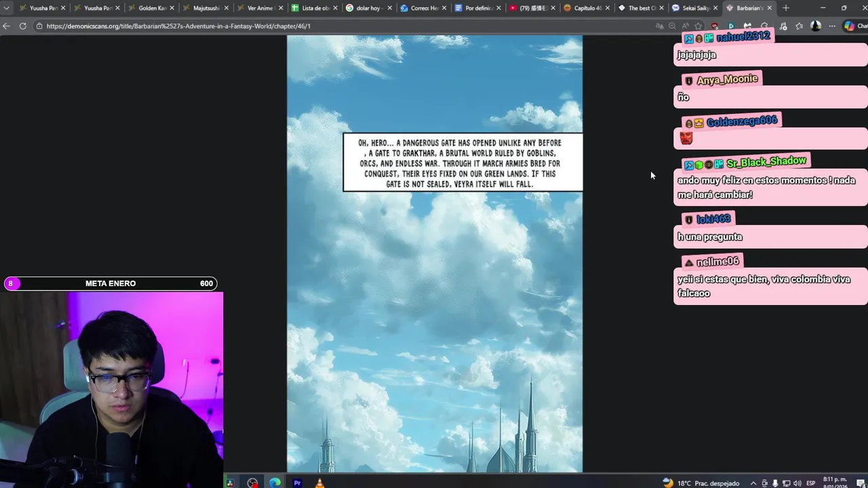868x488 pixels.
Task: Open the Copilot Chat button
Action: tap(855, 26)
